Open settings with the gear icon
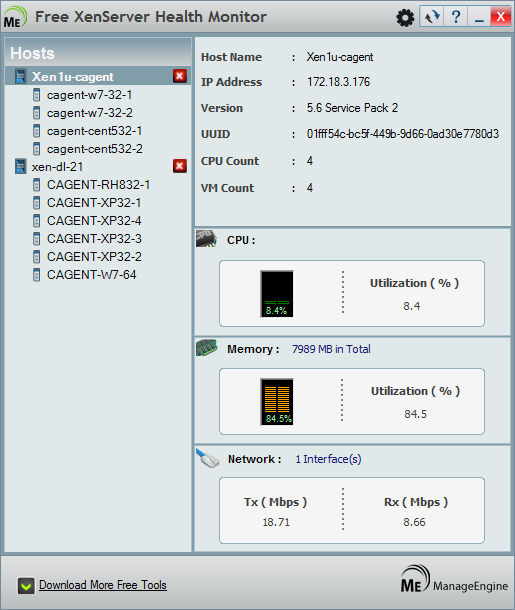Image resolution: width=515 pixels, height=610 pixels. (x=405, y=18)
